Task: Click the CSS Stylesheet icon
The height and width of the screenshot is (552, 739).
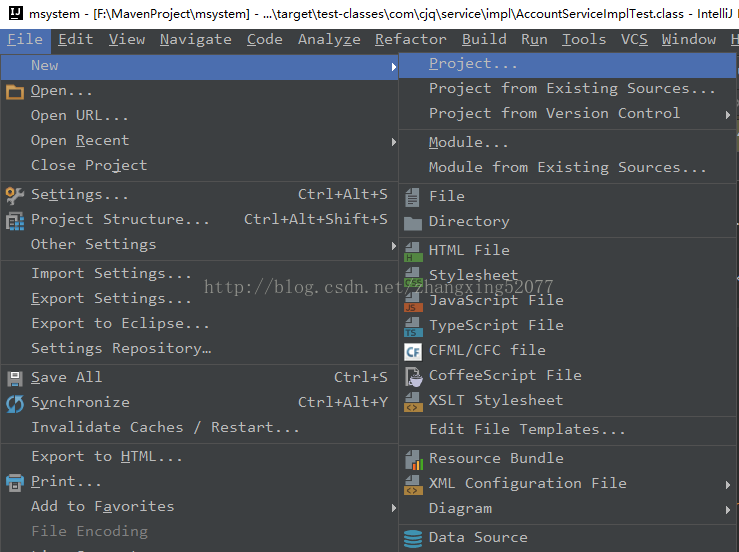Action: 413,277
